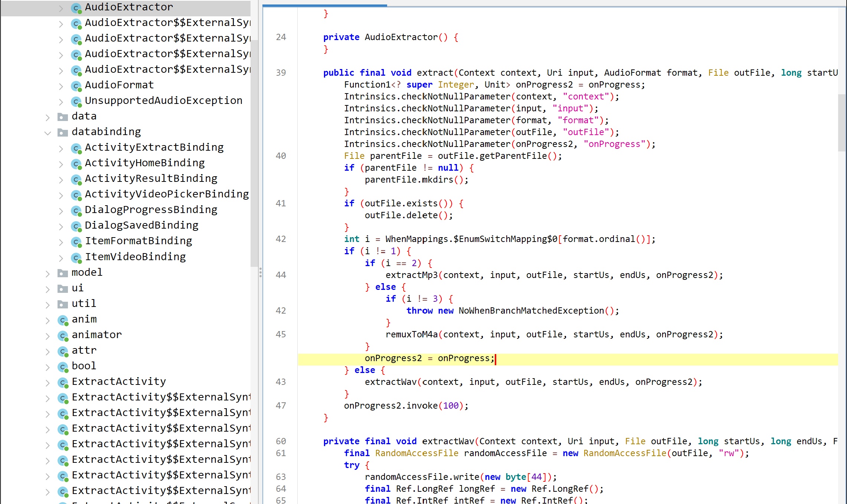Collapse the databinding package
The height and width of the screenshot is (504, 847).
48,132
